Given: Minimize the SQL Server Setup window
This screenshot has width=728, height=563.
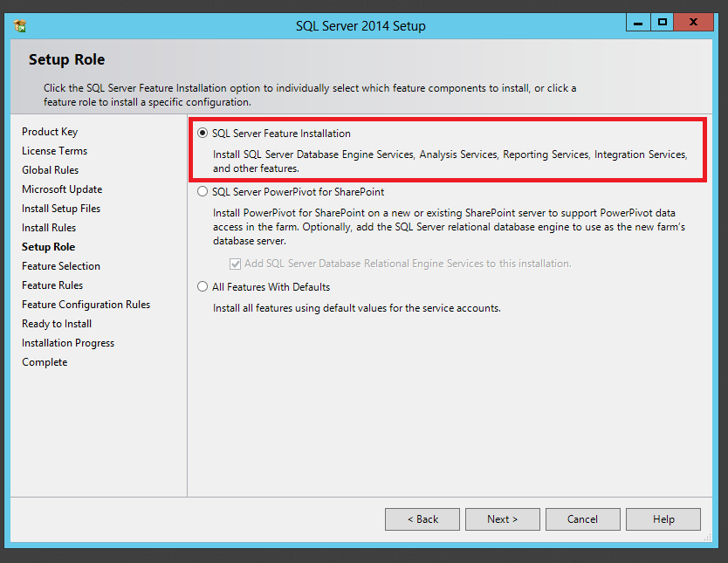Looking at the screenshot, I should 637,23.
